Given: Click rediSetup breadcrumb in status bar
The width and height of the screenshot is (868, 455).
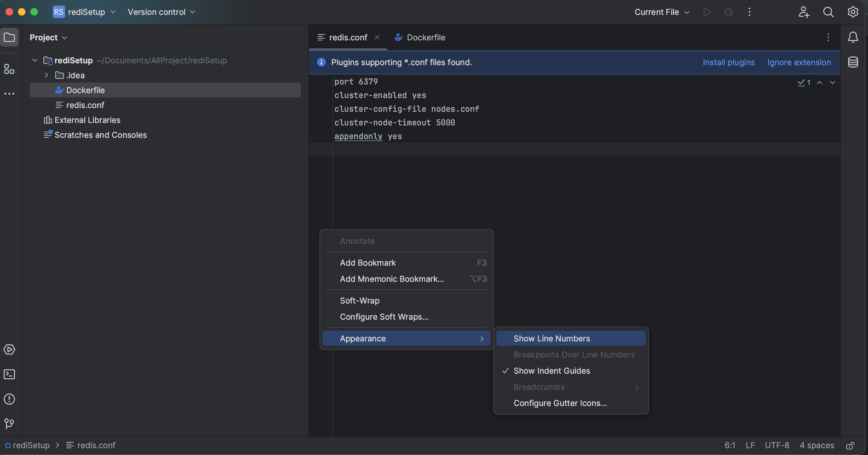Looking at the screenshot, I should (x=28, y=446).
